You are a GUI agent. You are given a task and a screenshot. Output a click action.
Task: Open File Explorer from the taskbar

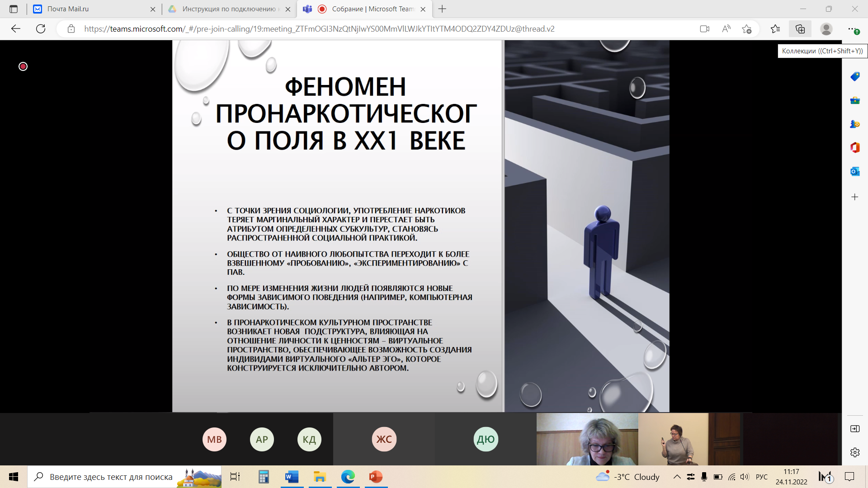tap(320, 477)
